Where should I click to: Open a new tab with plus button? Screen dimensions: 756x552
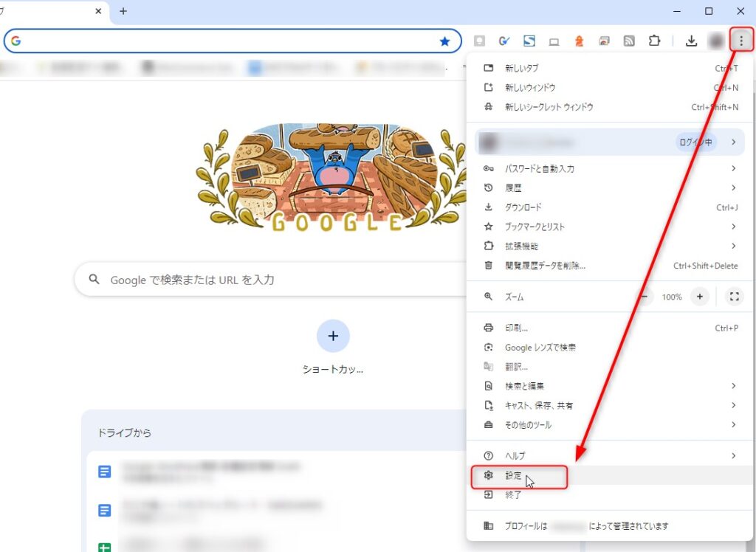pyautogui.click(x=123, y=10)
